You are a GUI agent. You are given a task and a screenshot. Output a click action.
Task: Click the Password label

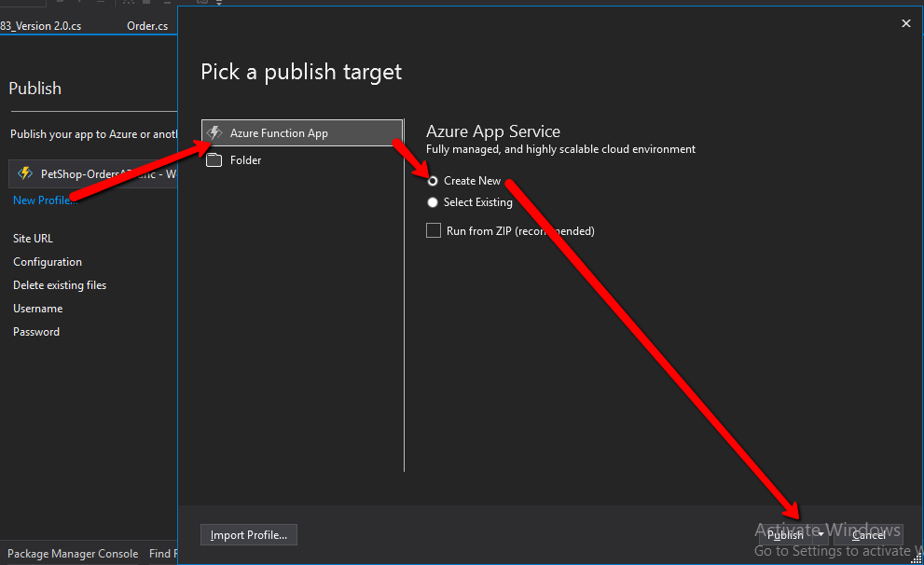click(x=36, y=332)
